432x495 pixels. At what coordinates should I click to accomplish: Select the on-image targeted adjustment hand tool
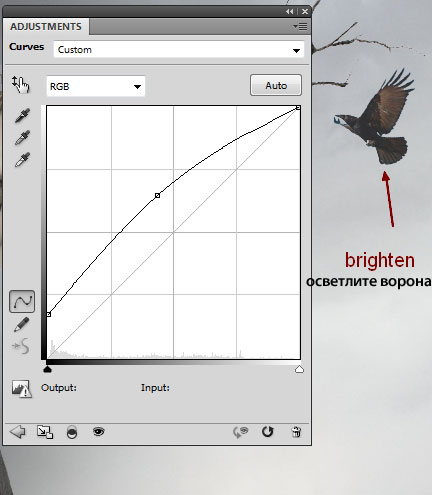pos(21,85)
